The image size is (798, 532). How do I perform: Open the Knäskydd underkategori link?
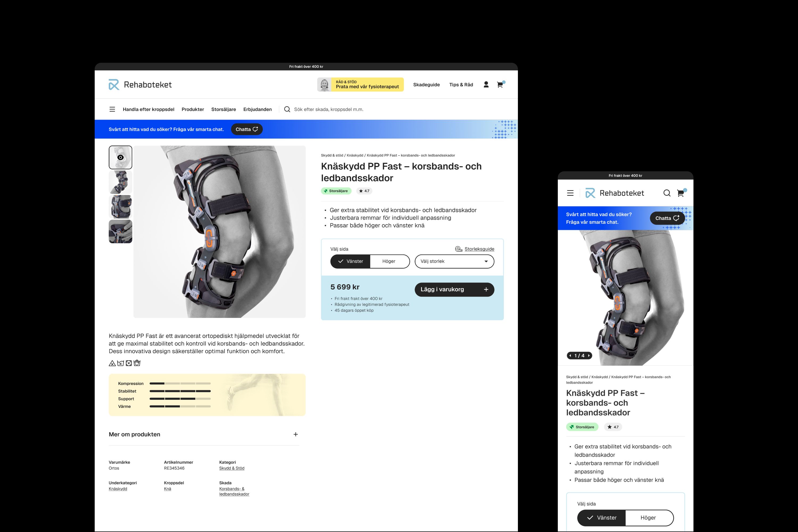[x=118, y=489]
